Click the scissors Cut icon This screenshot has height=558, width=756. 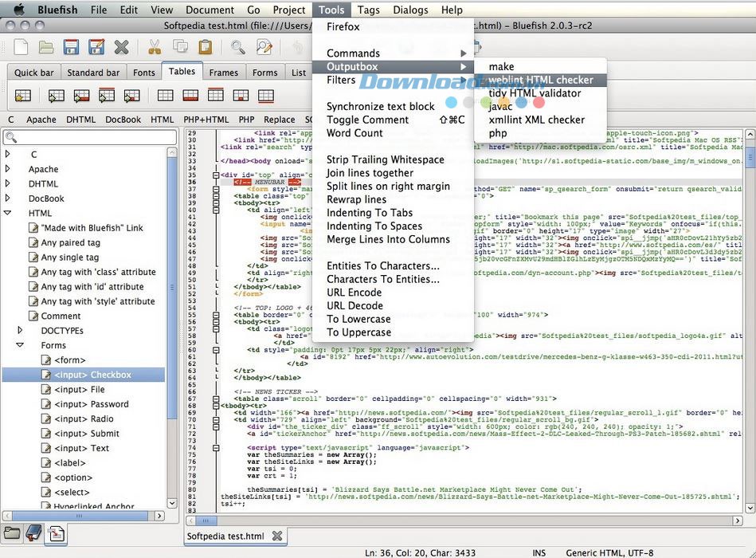pos(155,47)
